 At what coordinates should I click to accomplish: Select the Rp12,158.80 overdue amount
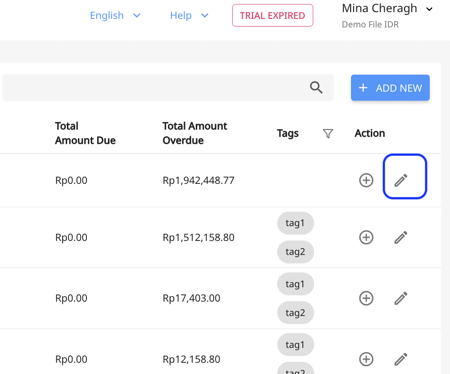(191, 359)
